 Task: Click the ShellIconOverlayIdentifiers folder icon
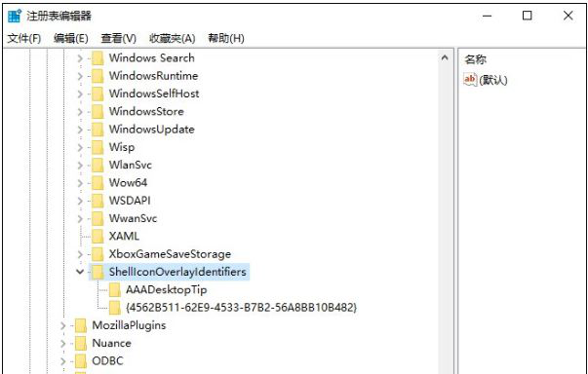(x=98, y=272)
